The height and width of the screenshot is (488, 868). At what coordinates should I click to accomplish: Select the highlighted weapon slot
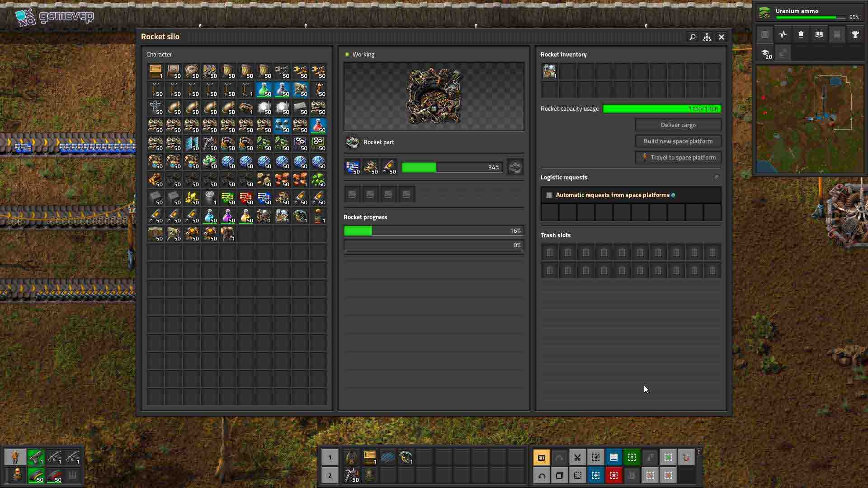pos(36,458)
